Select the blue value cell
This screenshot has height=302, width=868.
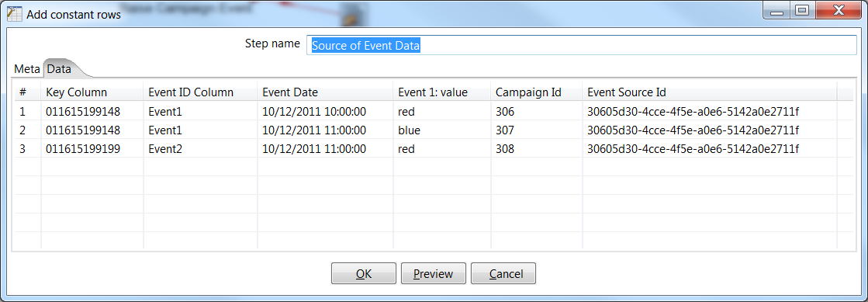[x=441, y=130]
